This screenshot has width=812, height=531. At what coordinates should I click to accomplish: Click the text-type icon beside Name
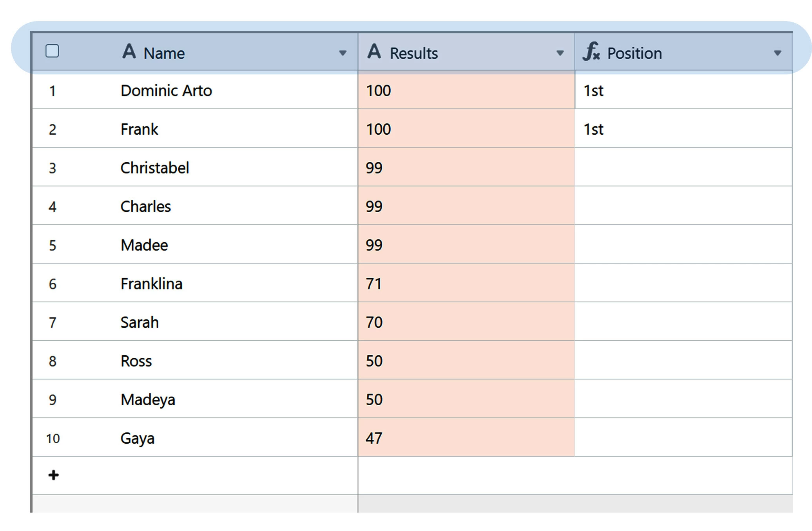129,51
